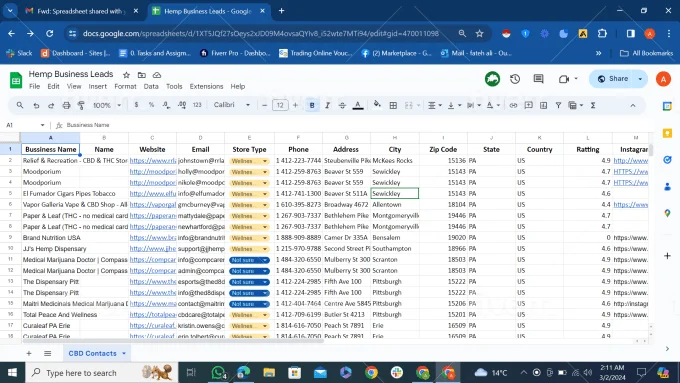Redo the last action

pyautogui.click(x=51, y=105)
